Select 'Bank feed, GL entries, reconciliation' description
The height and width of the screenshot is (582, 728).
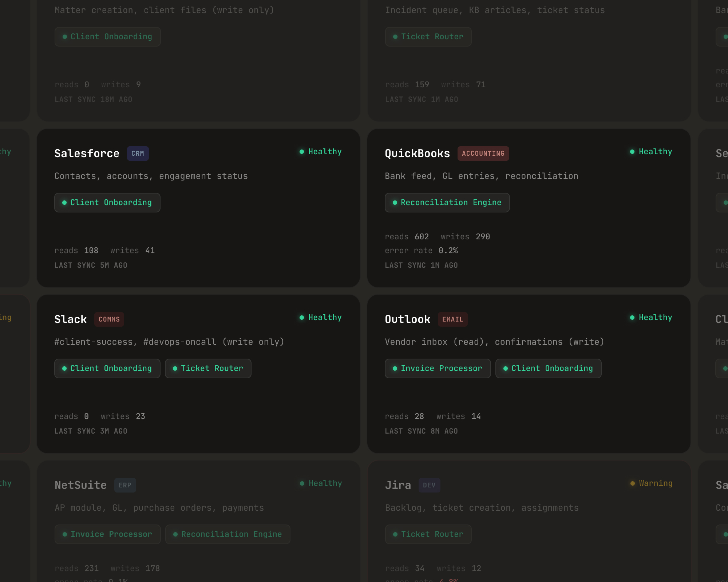point(482,176)
